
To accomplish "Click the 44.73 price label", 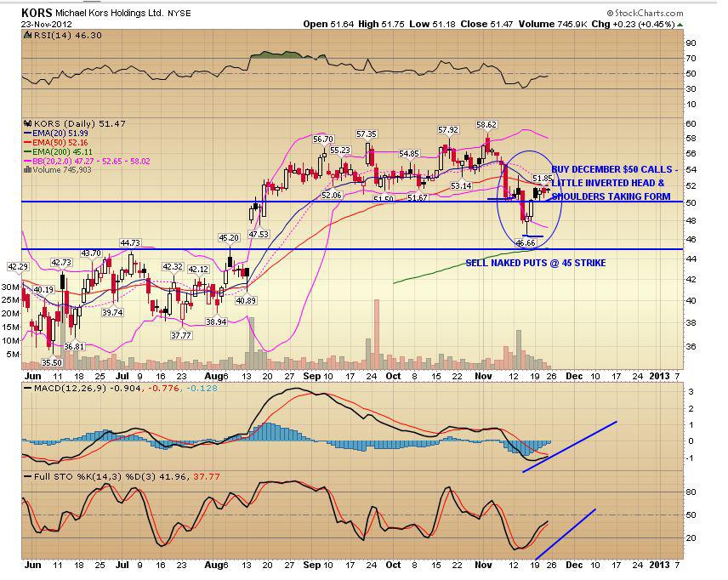I will pyautogui.click(x=130, y=243).
